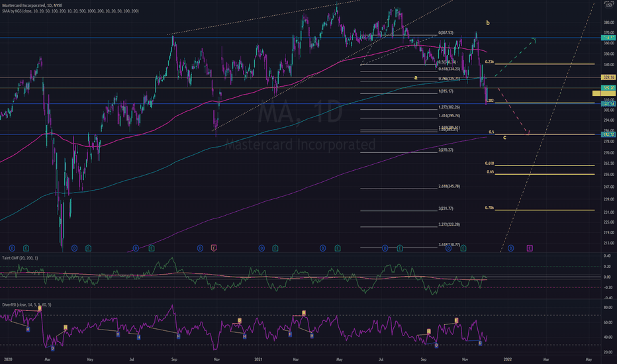
Task: Select the earnings marker in late July 2020
Action: click(152, 248)
